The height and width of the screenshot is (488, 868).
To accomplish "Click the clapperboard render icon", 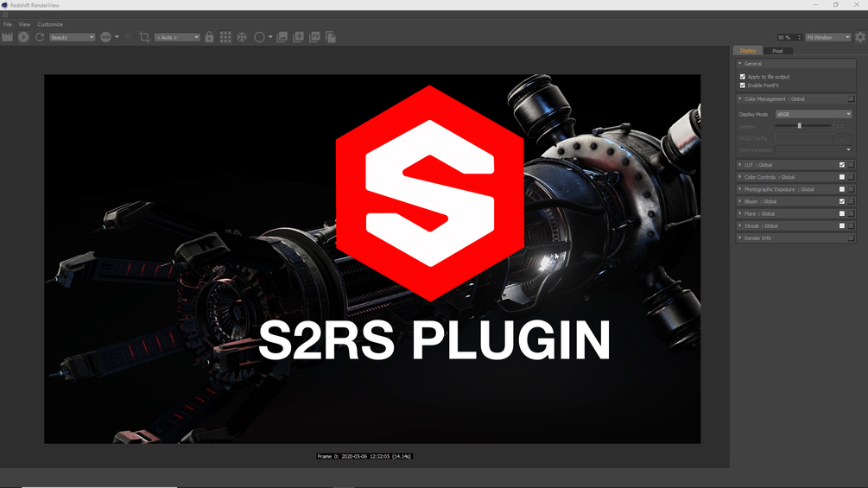I will [x=7, y=37].
